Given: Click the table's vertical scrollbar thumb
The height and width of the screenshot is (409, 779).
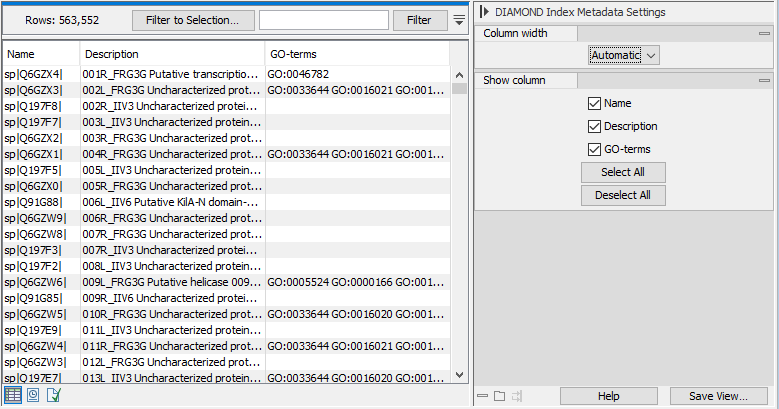Looking at the screenshot, I should pyautogui.click(x=460, y=87).
